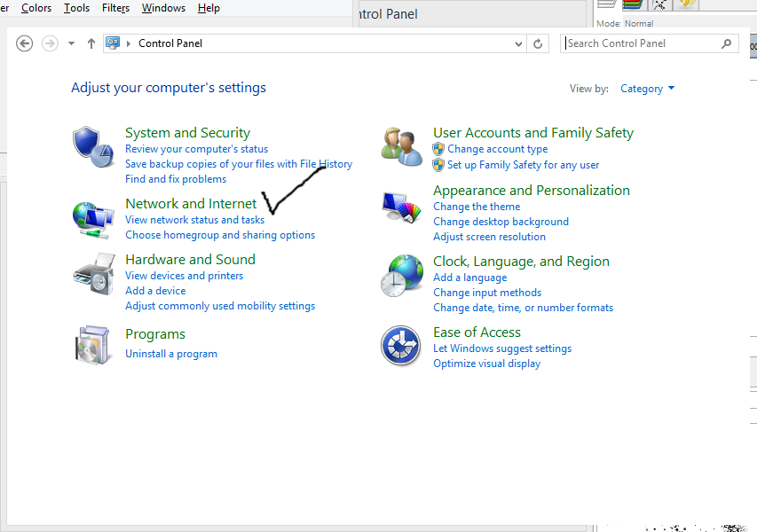757x532 pixels.
Task: Open the Programs category
Action: coord(155,334)
